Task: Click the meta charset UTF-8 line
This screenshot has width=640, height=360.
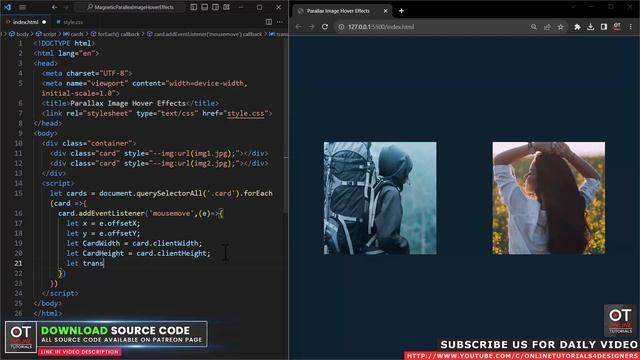Action: click(87, 73)
